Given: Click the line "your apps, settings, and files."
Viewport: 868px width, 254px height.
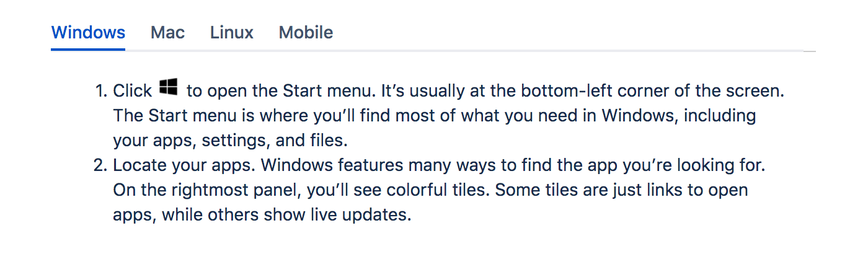Looking at the screenshot, I should click(230, 141).
